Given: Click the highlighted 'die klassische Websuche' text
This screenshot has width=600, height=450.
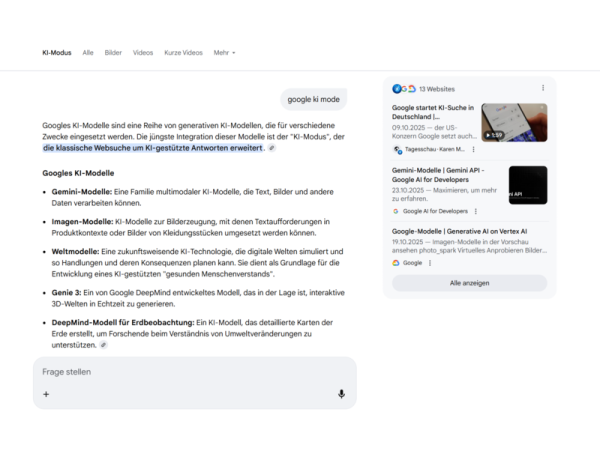Looking at the screenshot, I should [x=153, y=148].
